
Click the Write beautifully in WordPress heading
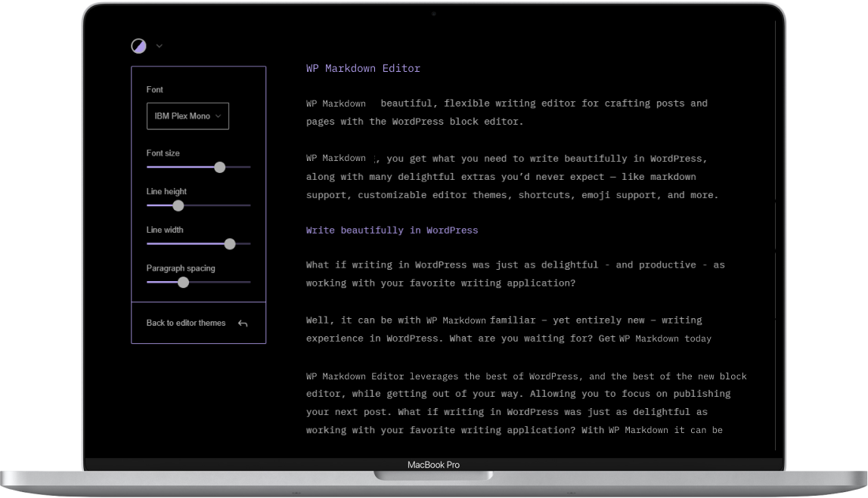click(392, 230)
